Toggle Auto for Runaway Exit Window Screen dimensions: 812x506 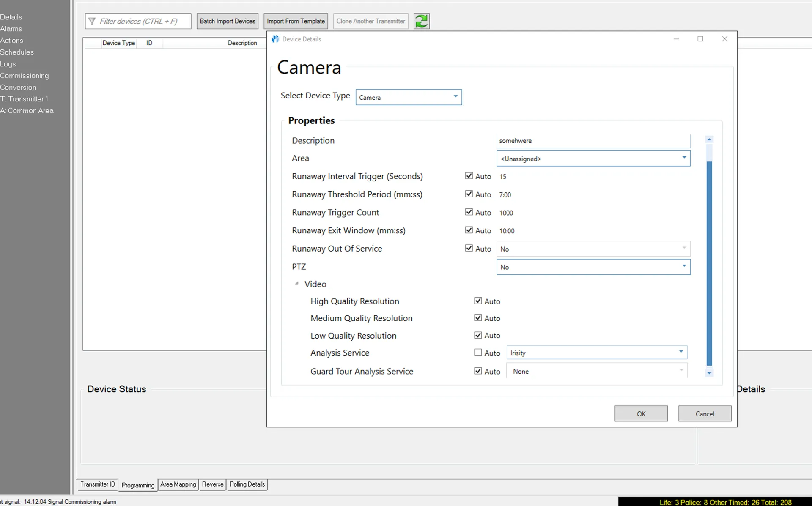[x=469, y=230]
